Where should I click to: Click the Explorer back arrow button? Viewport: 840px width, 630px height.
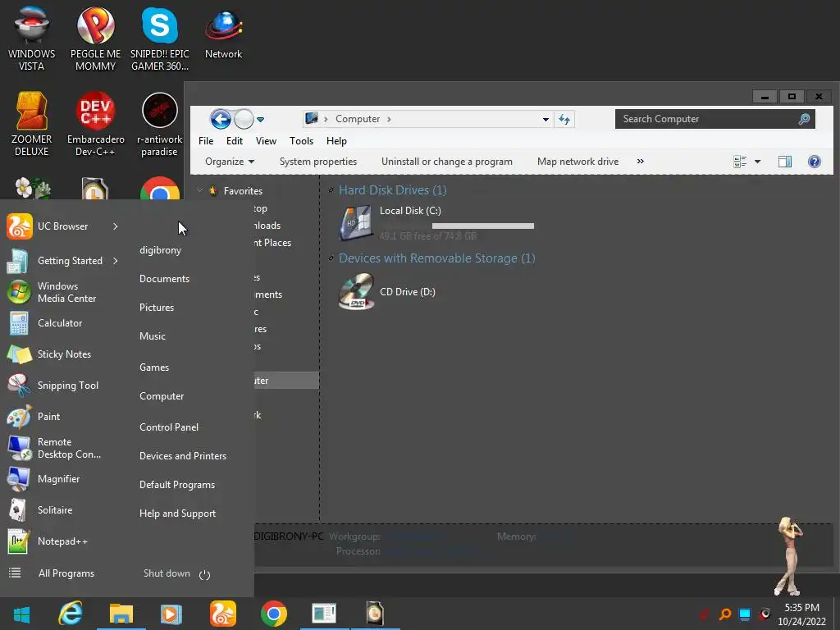[x=221, y=119]
